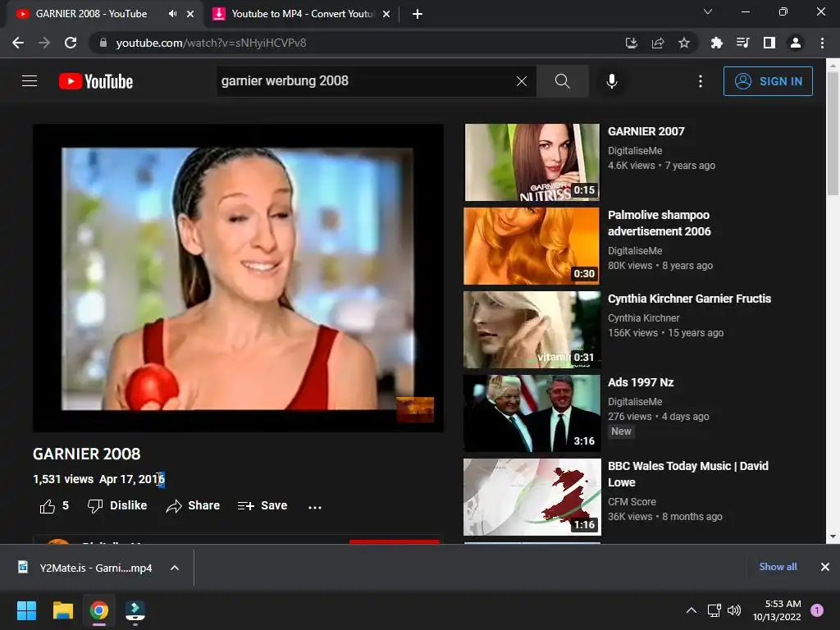The width and height of the screenshot is (840, 630).
Task: Go back in browser history
Action: (x=18, y=43)
